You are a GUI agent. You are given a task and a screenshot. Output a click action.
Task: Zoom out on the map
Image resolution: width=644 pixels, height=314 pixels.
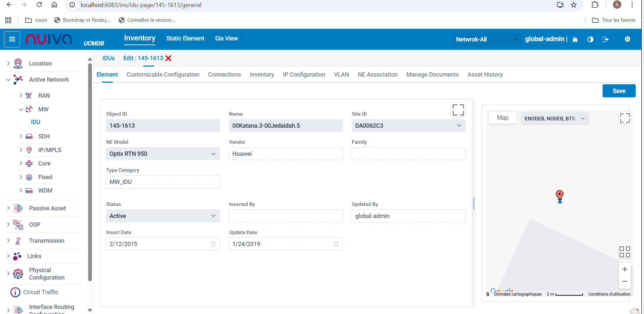(x=625, y=281)
